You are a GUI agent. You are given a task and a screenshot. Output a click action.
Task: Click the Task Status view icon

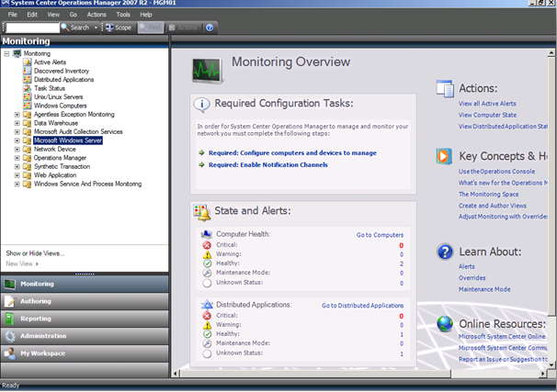(28, 88)
